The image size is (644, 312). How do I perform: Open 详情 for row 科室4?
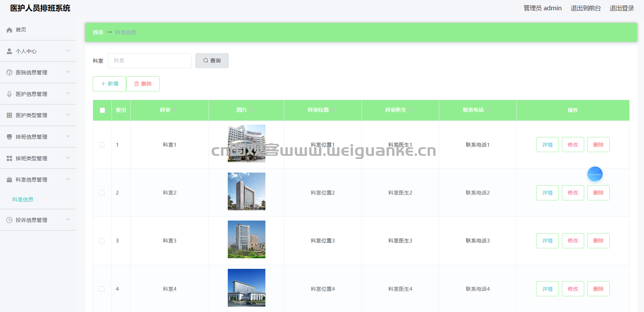(548, 289)
